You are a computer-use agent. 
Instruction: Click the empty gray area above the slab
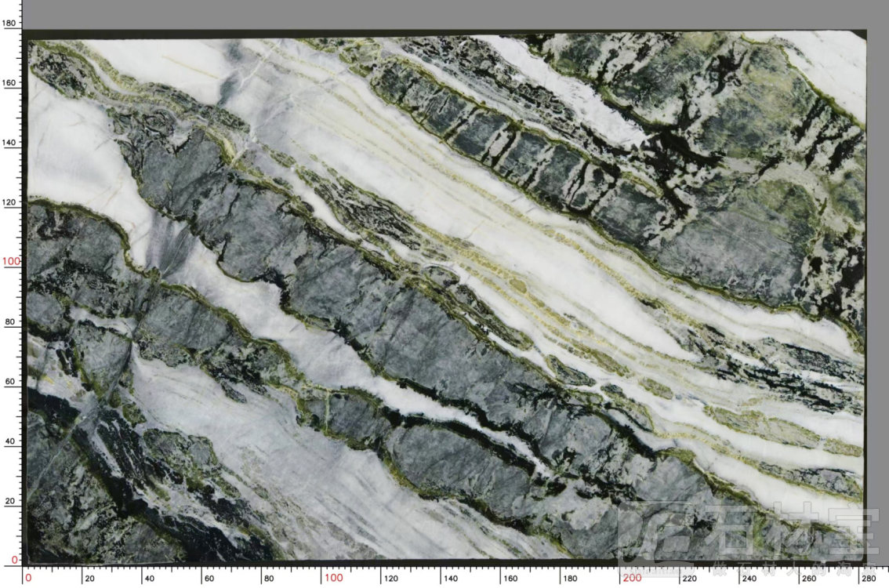(447, 14)
